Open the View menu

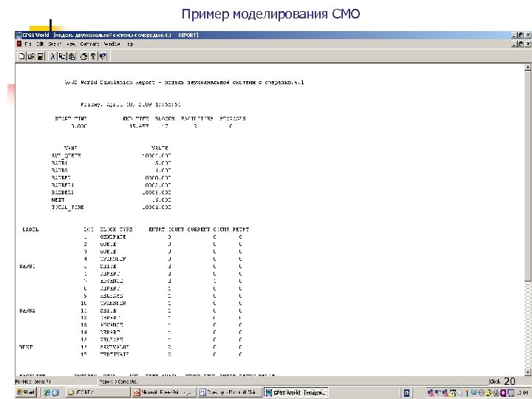(x=71, y=44)
